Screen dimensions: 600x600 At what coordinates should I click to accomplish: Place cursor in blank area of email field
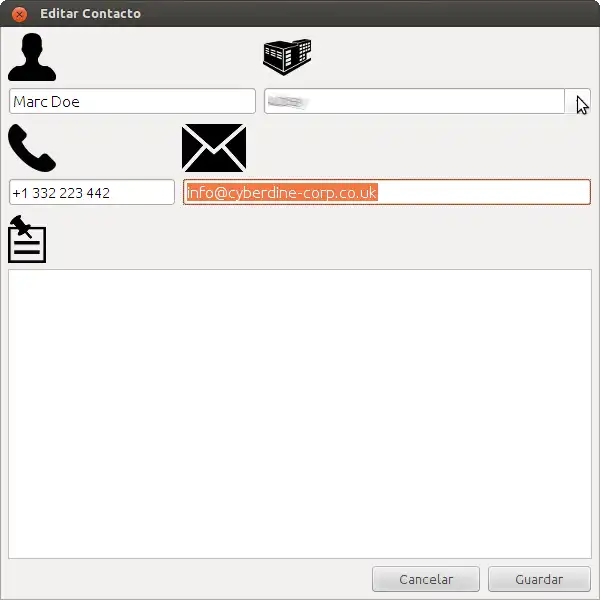point(482,192)
